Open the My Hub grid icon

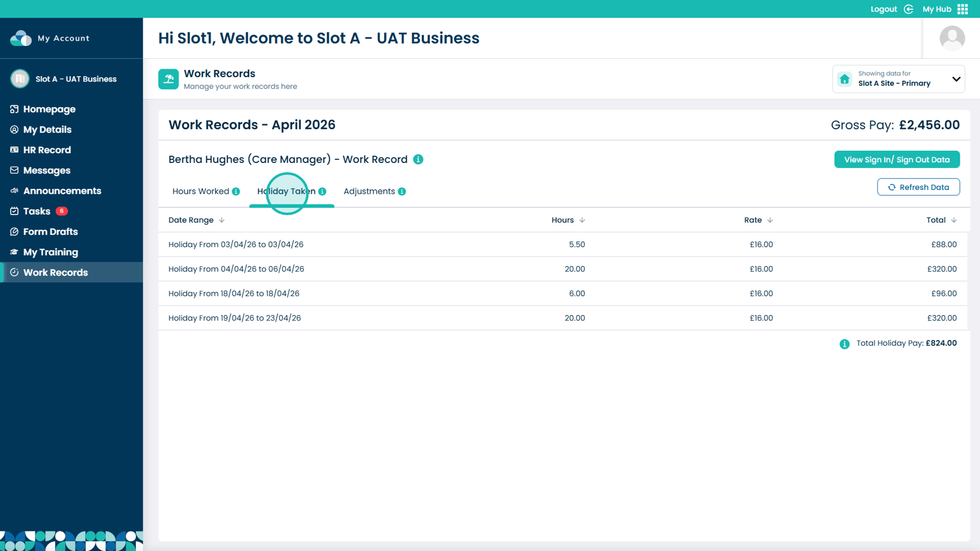[x=962, y=9]
